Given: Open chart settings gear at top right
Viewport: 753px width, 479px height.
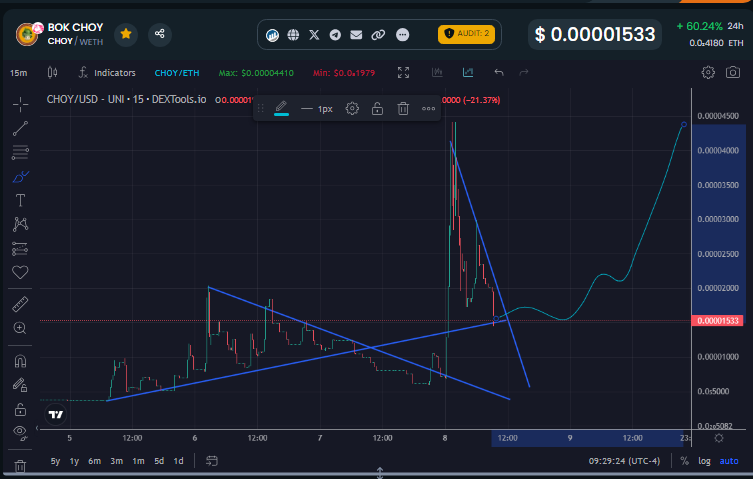Looking at the screenshot, I should point(708,73).
